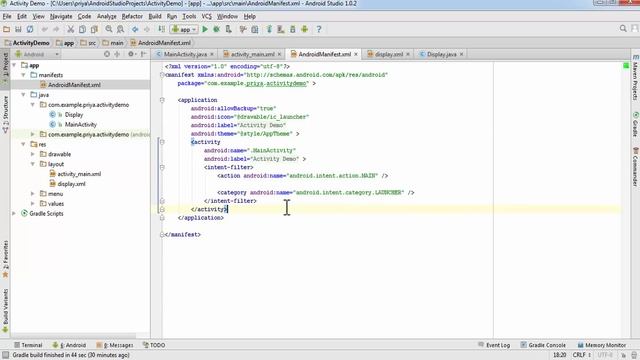Open the Event Log panel
This screenshot has height=360, width=640.
point(494,345)
